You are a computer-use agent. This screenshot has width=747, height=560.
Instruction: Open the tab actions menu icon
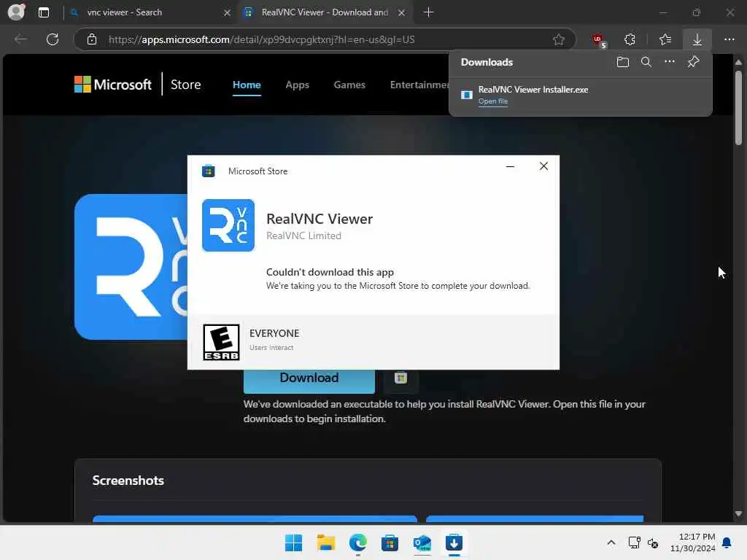coord(43,12)
